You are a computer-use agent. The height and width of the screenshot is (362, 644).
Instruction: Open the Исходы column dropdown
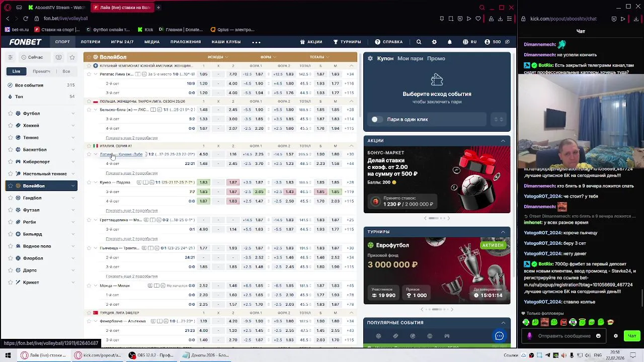tap(218, 57)
